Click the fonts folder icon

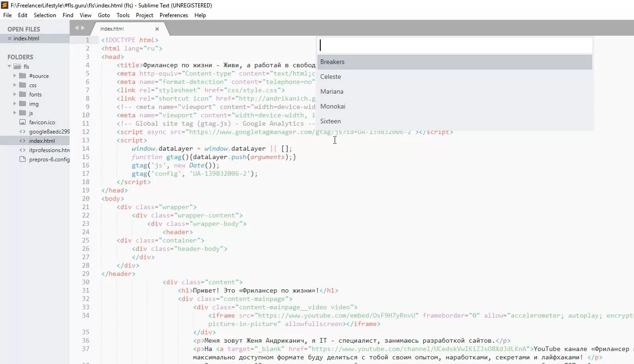click(x=23, y=94)
